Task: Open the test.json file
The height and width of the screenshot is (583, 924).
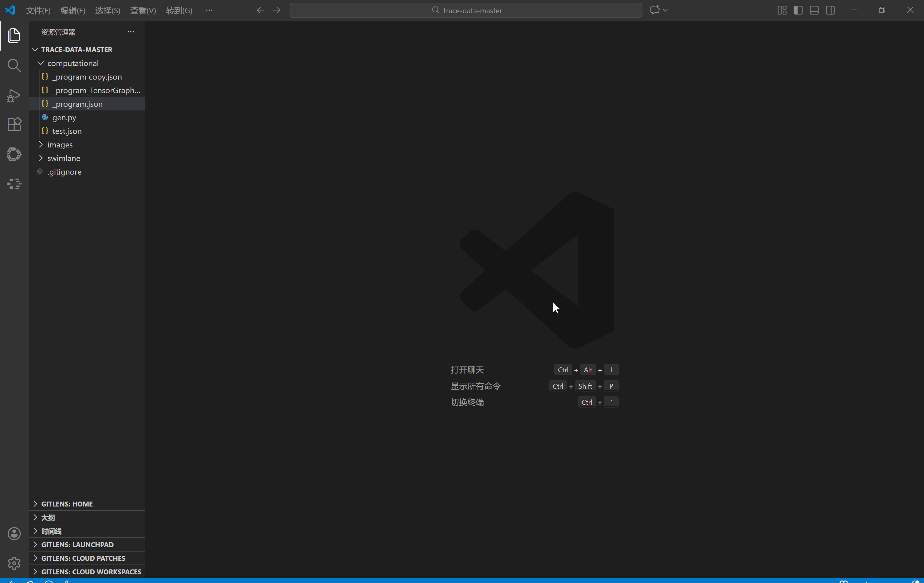Action: point(67,131)
